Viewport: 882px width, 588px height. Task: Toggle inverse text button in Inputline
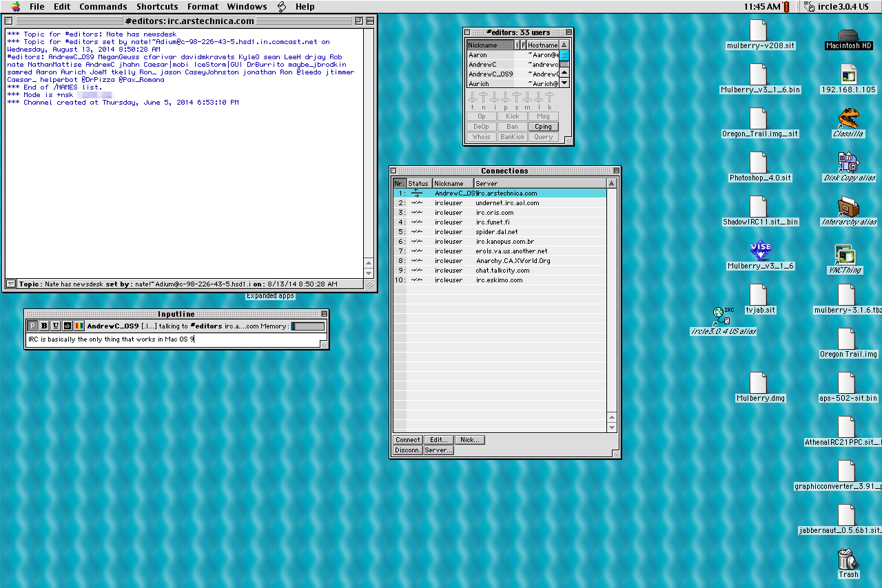click(68, 326)
